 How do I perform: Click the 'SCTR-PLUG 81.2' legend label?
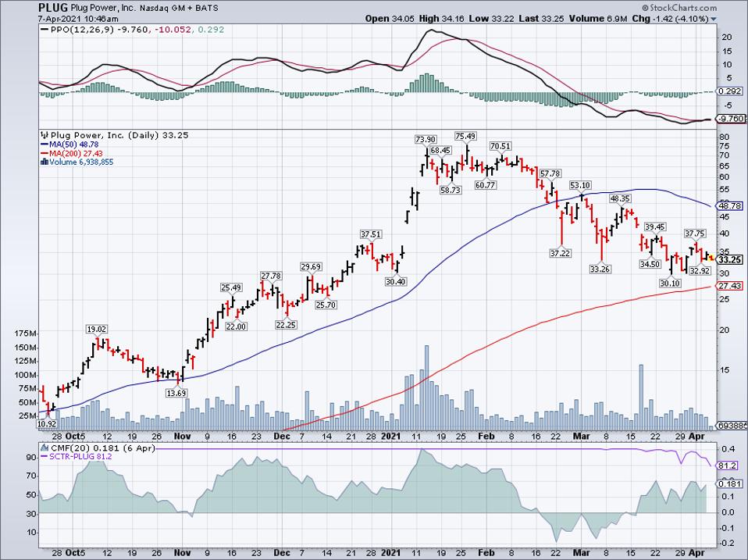(81, 457)
